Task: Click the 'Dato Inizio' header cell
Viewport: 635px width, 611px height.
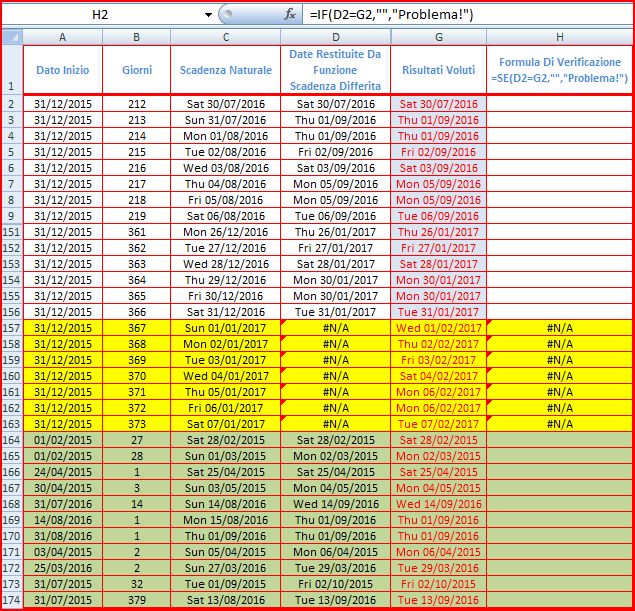Action: point(63,70)
